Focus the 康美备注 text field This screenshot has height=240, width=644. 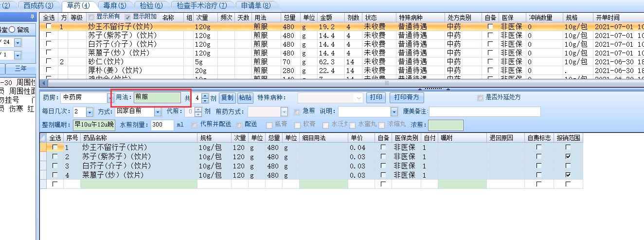tap(485, 112)
